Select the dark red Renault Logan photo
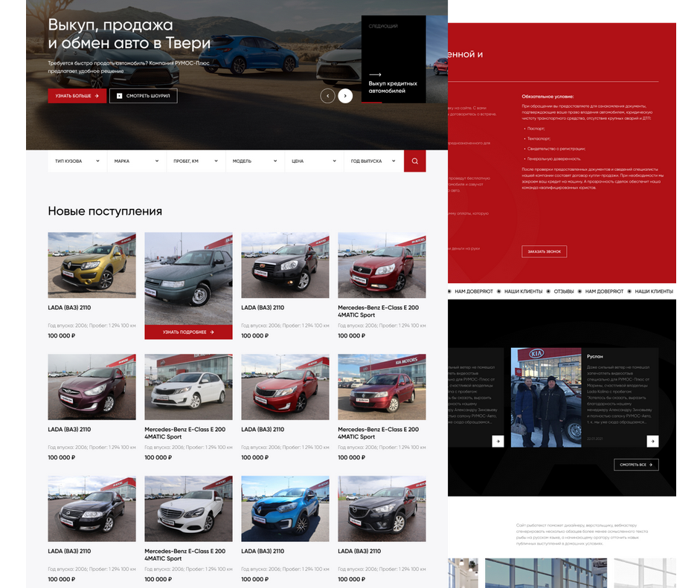 [382, 387]
